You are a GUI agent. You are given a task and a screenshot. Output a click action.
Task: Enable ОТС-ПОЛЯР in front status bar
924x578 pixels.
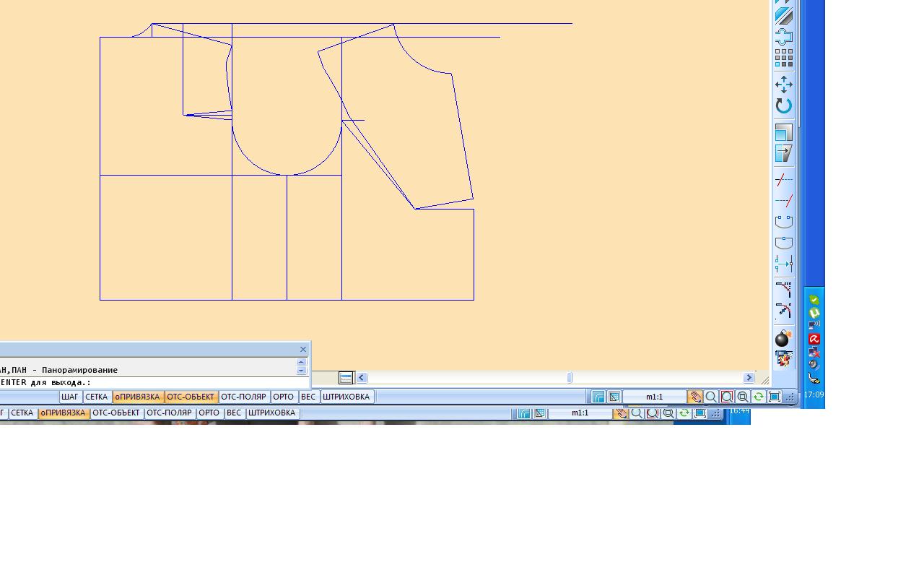coord(243,397)
